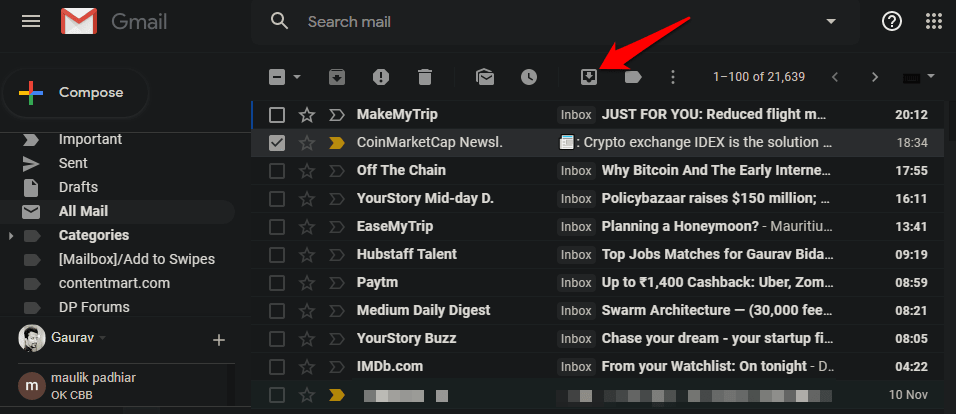Open the Support help icon
The width and height of the screenshot is (956, 414).
click(x=892, y=22)
